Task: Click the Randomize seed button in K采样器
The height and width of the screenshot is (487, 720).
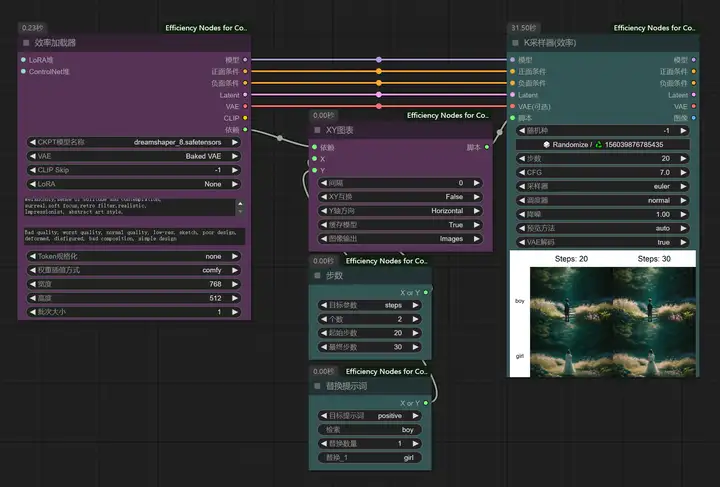Action: pos(602,145)
